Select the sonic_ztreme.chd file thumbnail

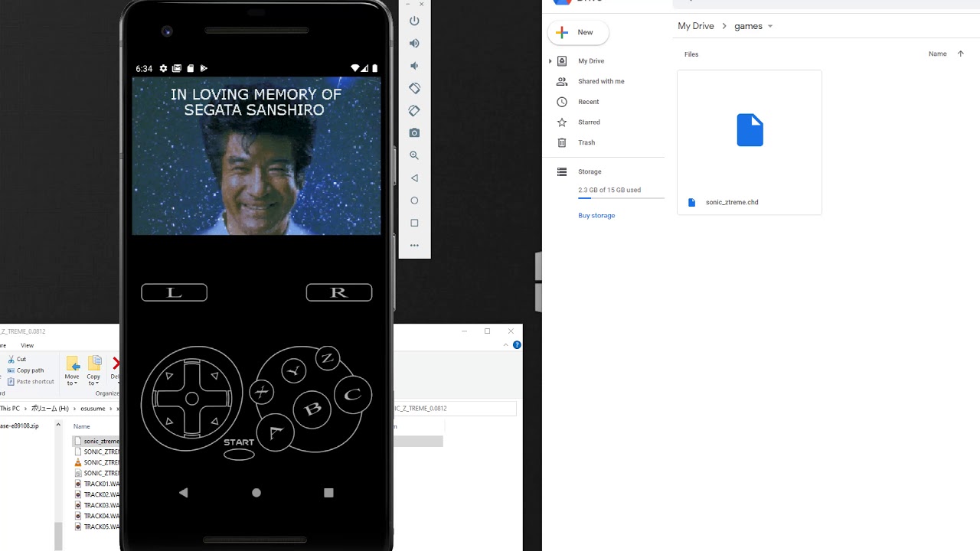(x=750, y=130)
